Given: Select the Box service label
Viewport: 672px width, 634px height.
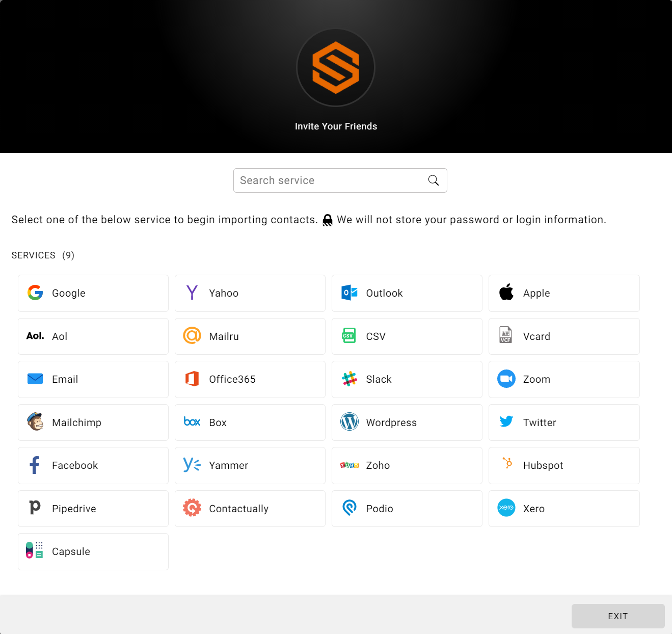Looking at the screenshot, I should coord(218,422).
